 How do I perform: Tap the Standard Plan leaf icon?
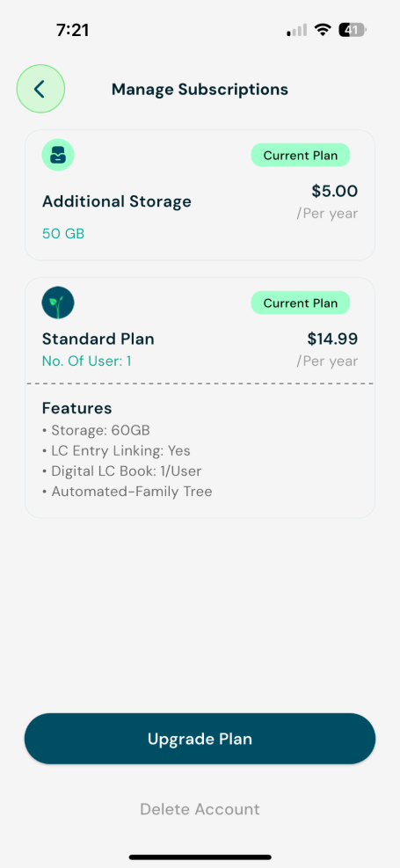pos(58,303)
